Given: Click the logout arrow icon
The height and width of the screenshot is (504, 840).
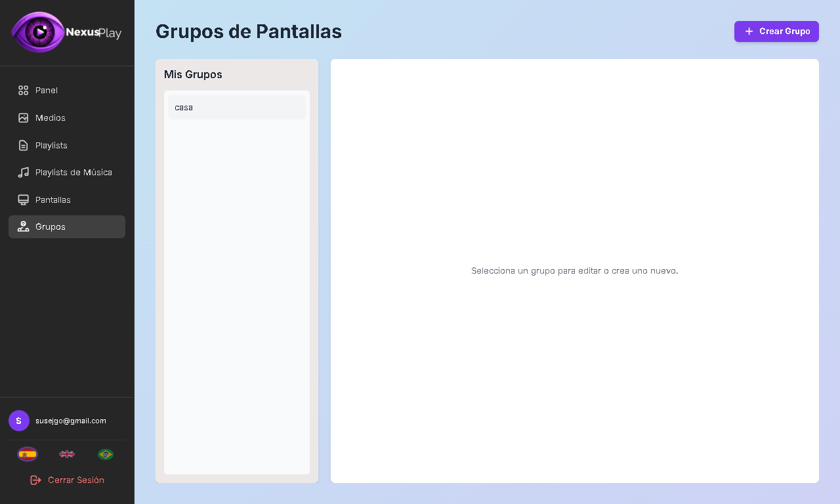Looking at the screenshot, I should 36,480.
